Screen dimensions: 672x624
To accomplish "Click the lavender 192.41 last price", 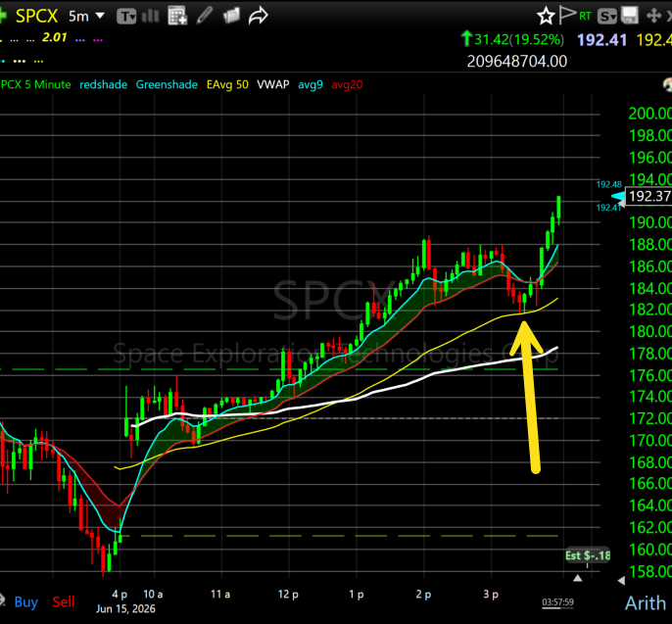I will point(601,40).
